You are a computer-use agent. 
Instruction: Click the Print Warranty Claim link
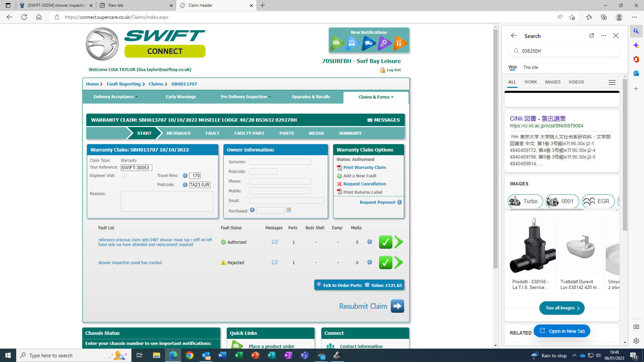tap(365, 168)
